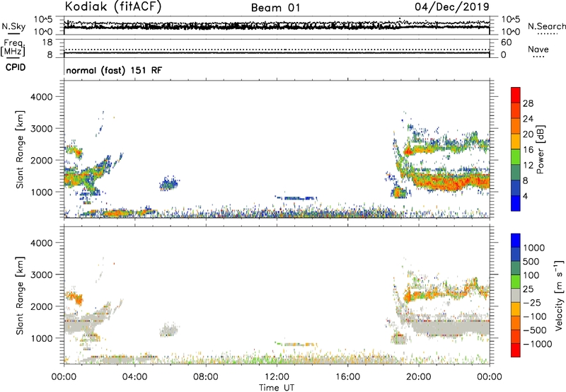This screenshot has width=566, height=392.
Task: Click the '60' Nave axis value
Action: (506, 42)
